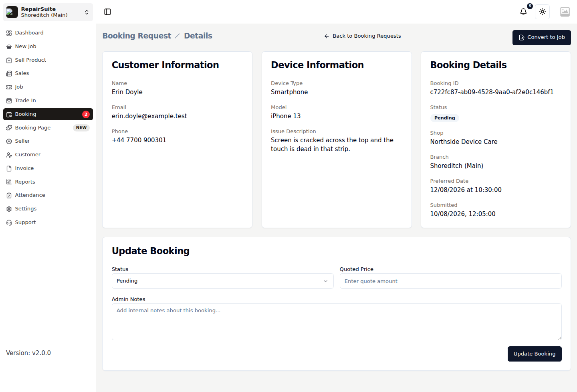Click the New Job basket icon

(9, 46)
